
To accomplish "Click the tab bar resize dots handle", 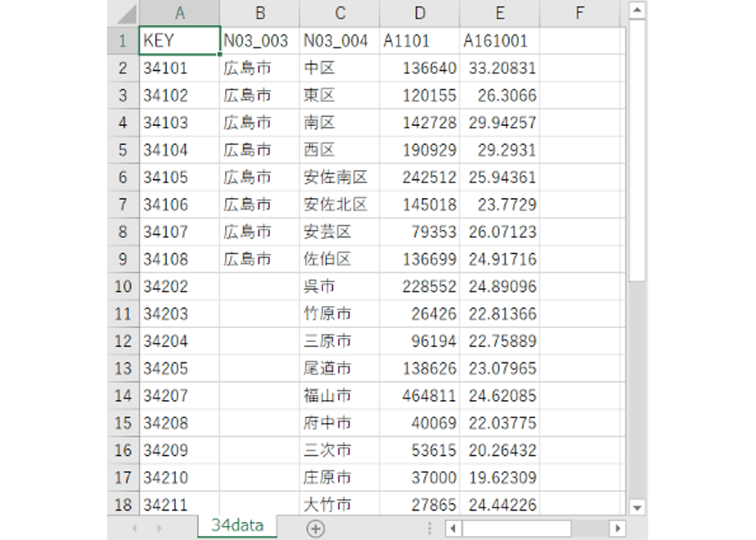I will coord(429,529).
